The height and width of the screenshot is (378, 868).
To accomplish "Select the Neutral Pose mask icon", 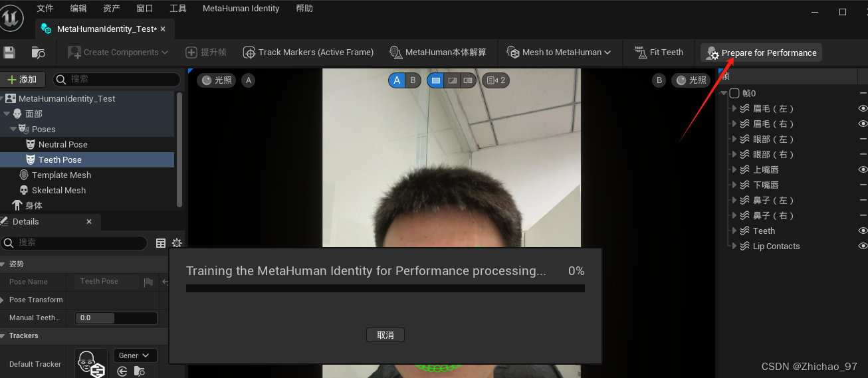I will (x=31, y=144).
